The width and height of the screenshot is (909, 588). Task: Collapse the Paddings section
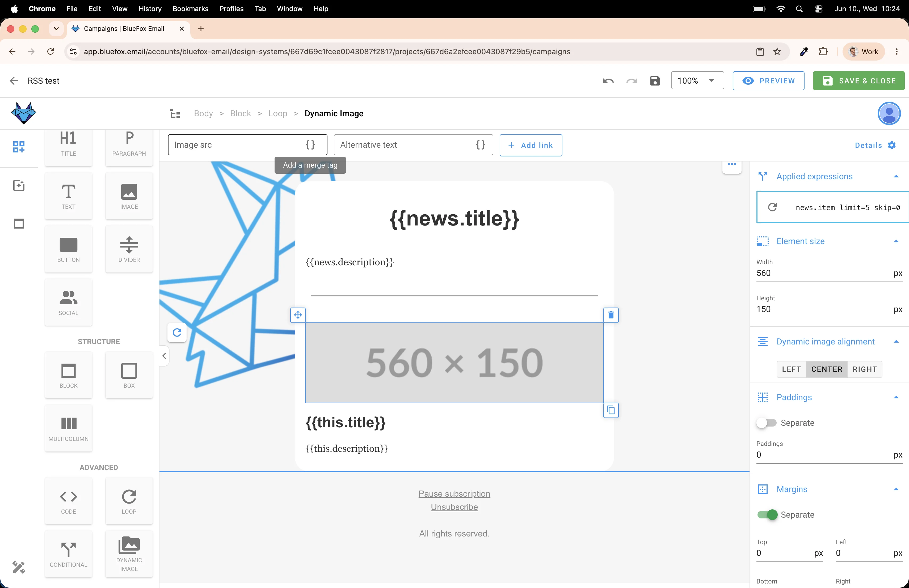pyautogui.click(x=896, y=397)
